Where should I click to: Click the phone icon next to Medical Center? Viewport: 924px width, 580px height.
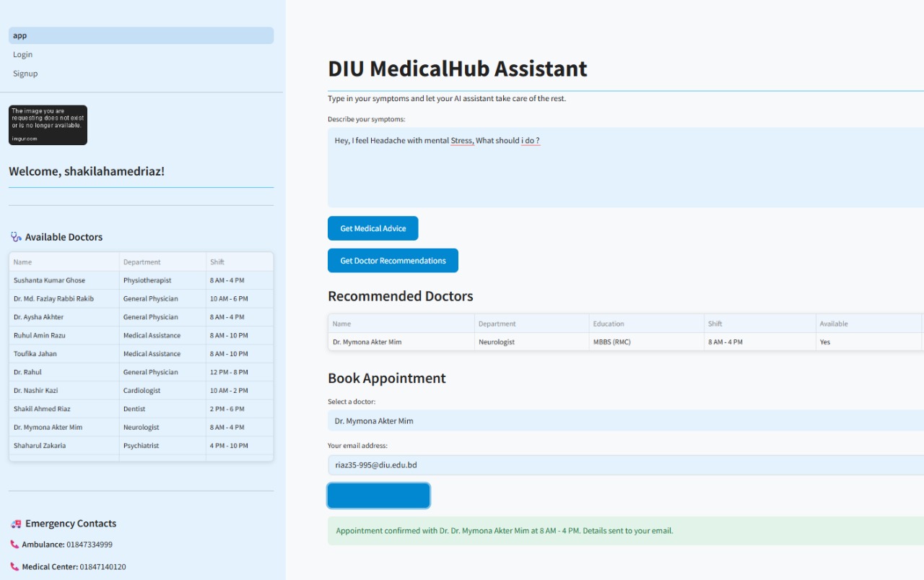14,567
